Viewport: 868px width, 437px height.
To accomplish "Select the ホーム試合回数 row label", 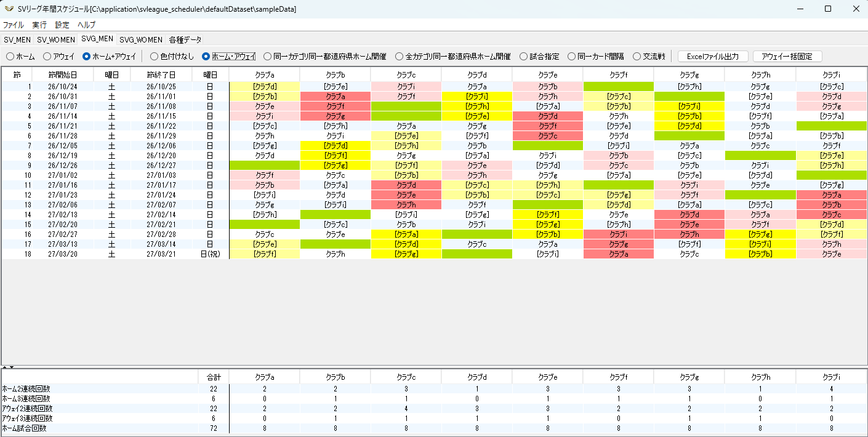I will pyautogui.click(x=25, y=428).
